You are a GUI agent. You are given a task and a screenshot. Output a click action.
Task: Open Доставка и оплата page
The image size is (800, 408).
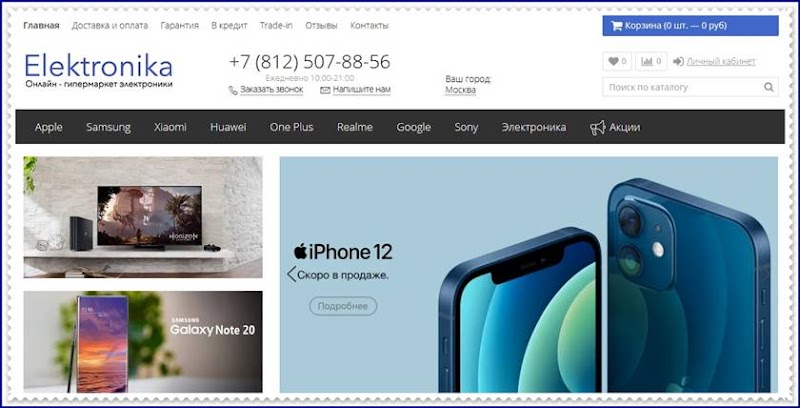pyautogui.click(x=110, y=26)
